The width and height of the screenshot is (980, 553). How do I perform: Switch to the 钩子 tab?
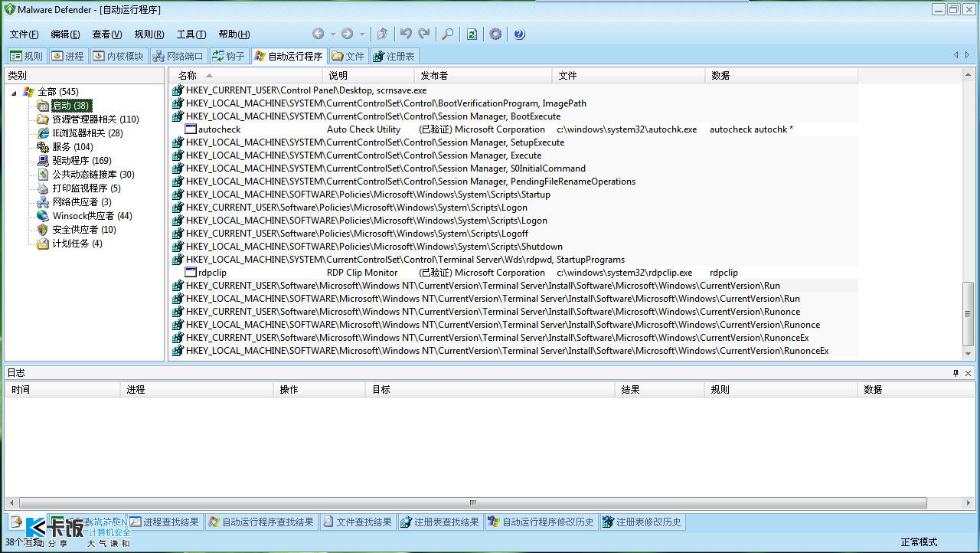(229, 56)
